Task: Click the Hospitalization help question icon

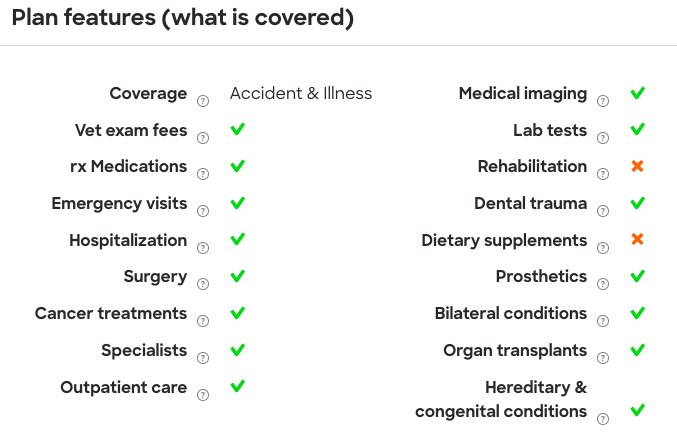Action: tap(203, 248)
